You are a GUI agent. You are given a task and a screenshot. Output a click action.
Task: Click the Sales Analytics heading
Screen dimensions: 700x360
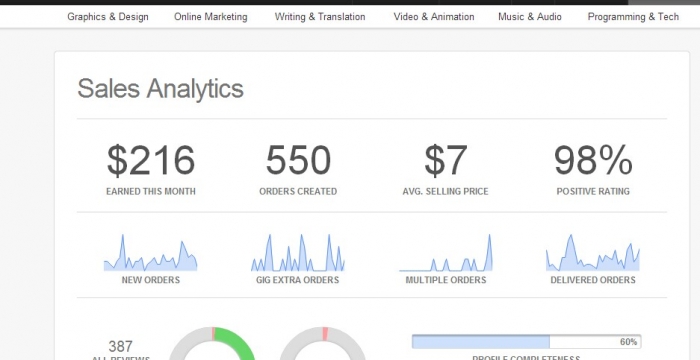click(160, 88)
